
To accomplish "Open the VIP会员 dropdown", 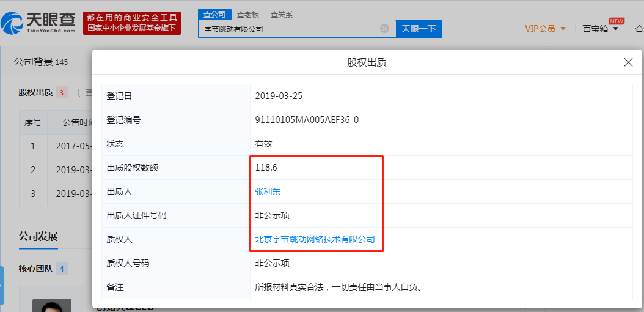I will 545,29.
